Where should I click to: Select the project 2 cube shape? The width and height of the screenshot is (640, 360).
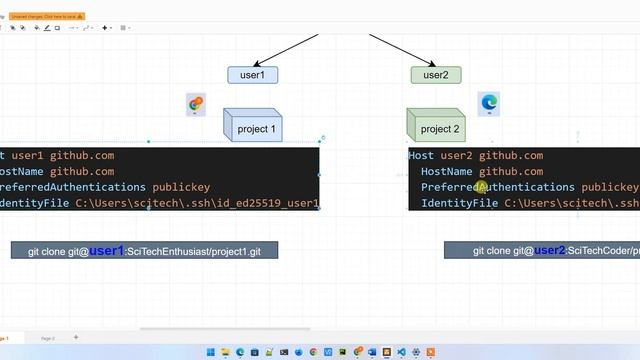[x=436, y=125]
